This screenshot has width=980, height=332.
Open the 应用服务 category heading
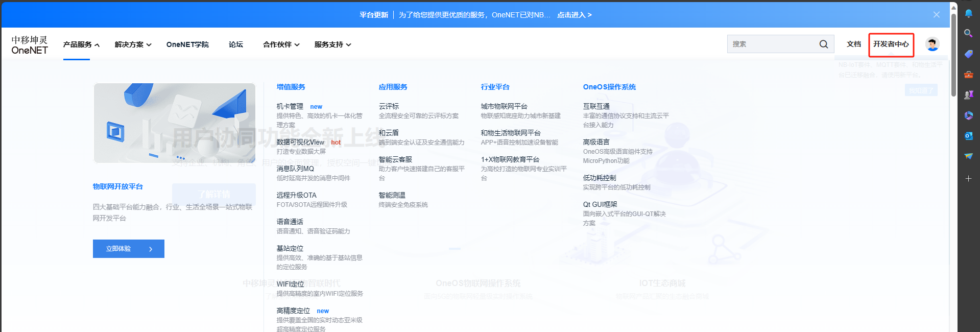(393, 87)
